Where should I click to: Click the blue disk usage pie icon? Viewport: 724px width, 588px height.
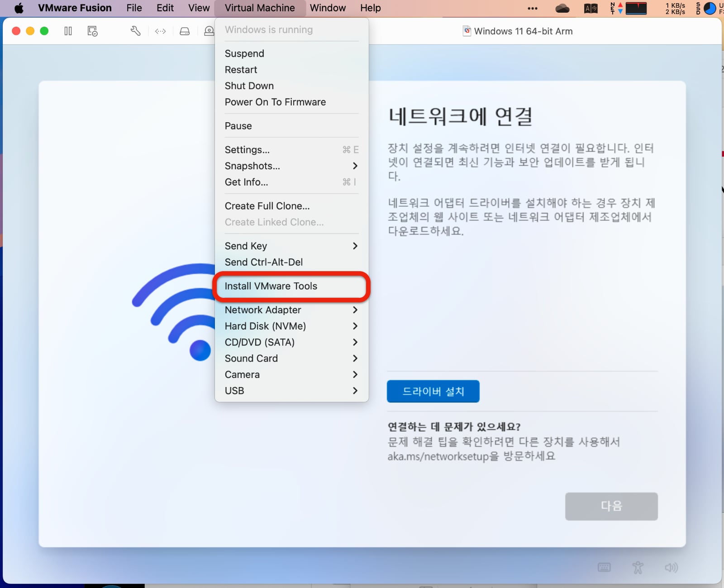coord(710,8)
